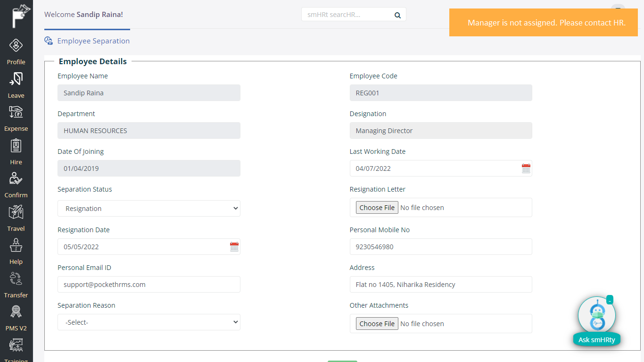Open the Expense module icon

tap(16, 112)
